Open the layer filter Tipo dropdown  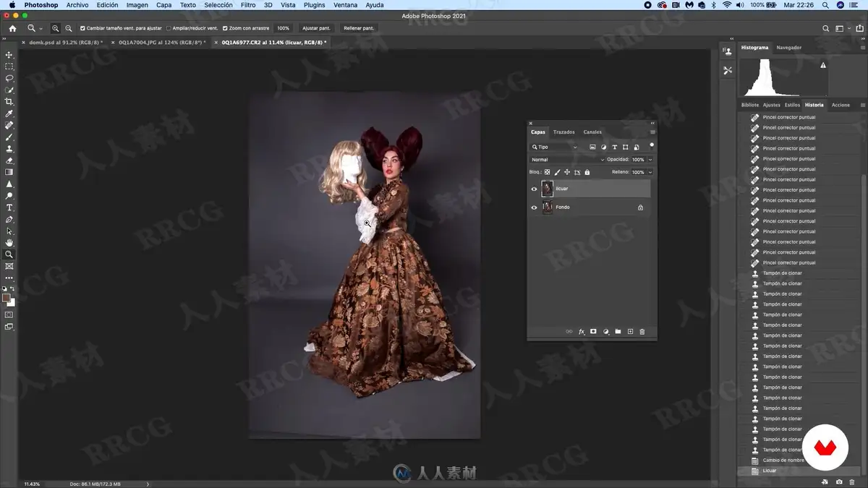tap(555, 147)
